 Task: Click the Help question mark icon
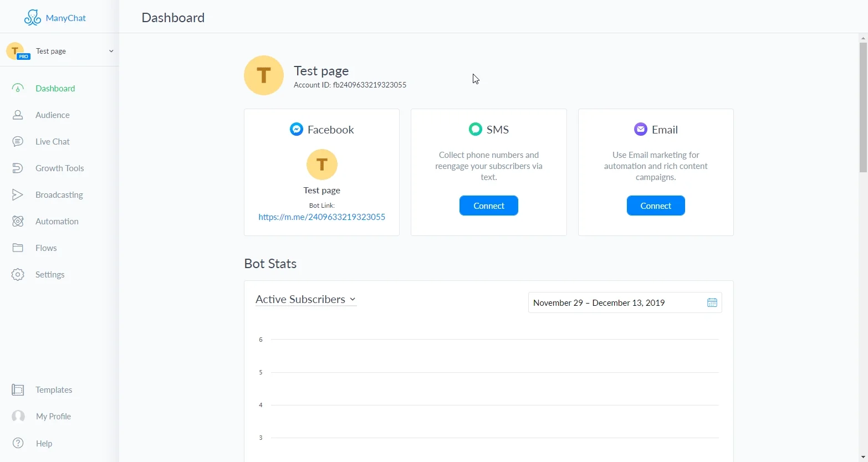(x=18, y=443)
